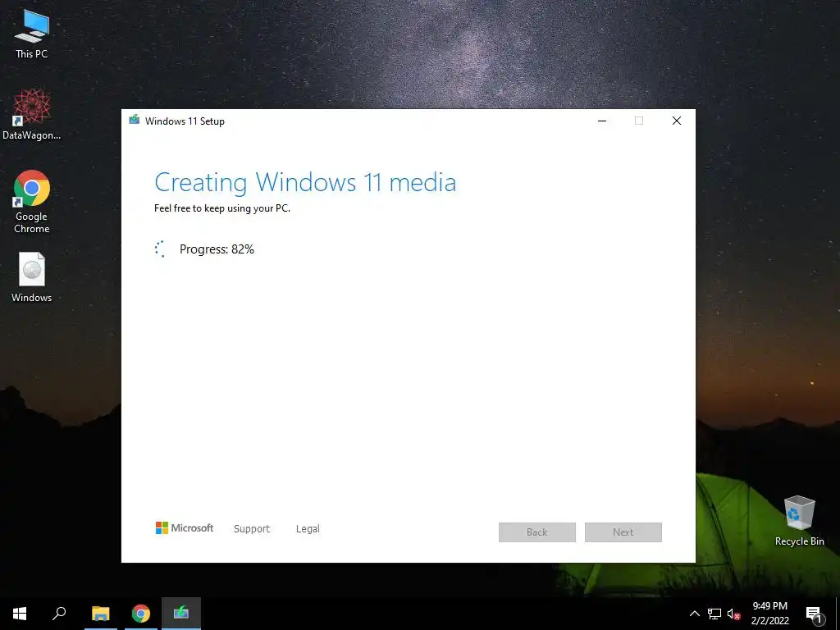Open the Recycle Bin
This screenshot has height=630, width=840.
[799, 521]
